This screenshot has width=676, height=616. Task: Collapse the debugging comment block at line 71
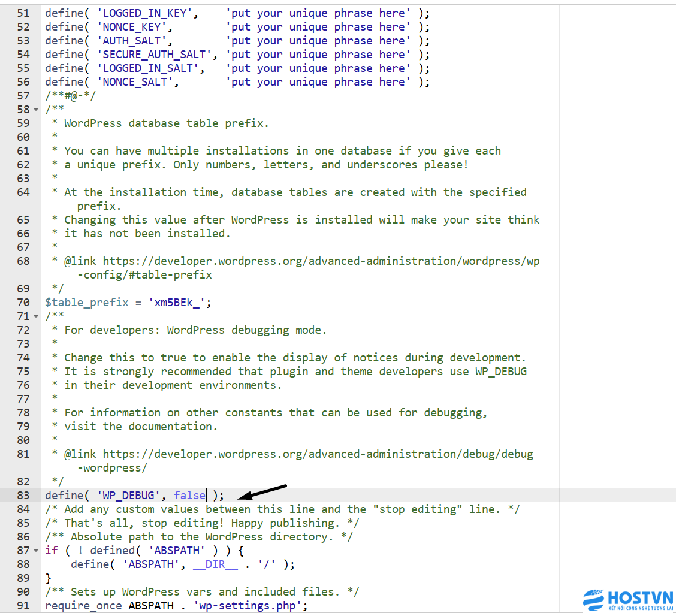tap(36, 316)
